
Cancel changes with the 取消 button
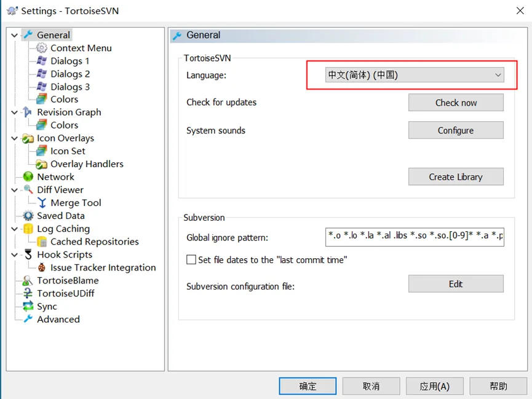[371, 386]
